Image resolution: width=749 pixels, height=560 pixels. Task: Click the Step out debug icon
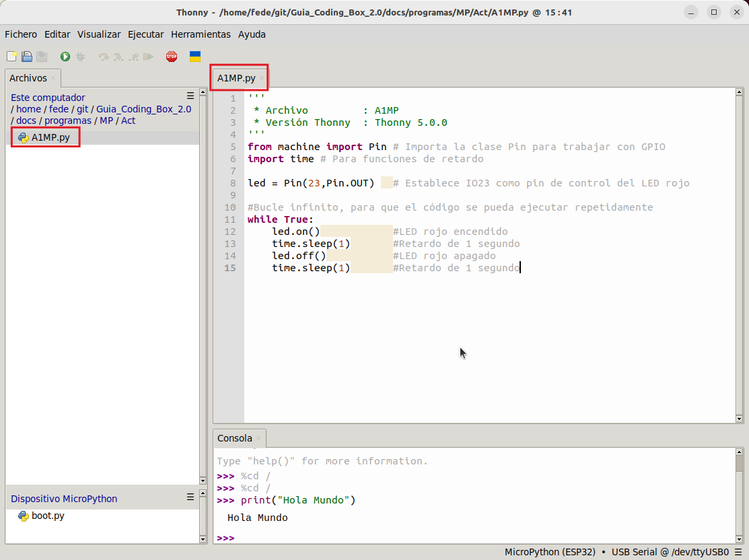[x=134, y=57]
